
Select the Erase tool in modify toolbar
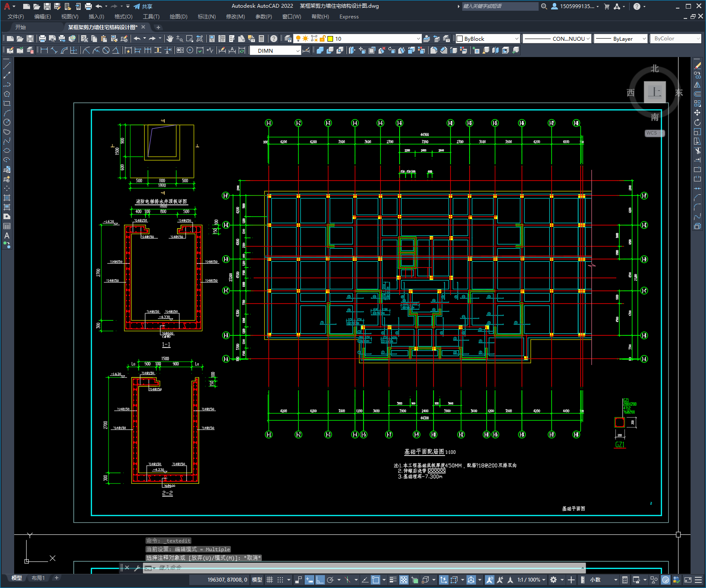[697, 66]
